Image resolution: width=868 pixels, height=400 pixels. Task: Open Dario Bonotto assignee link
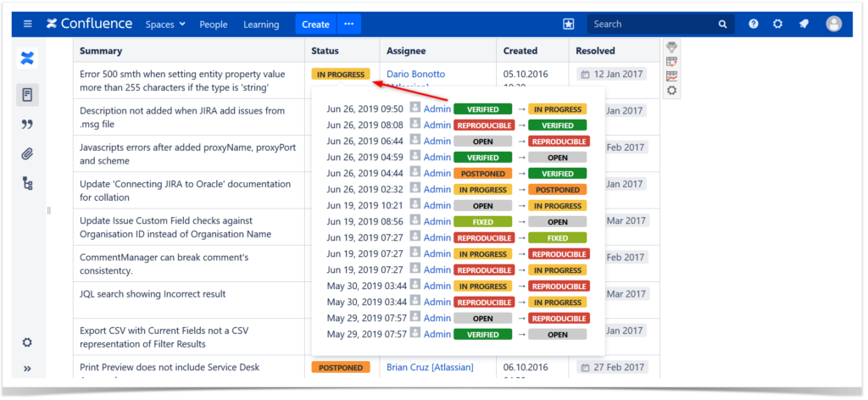[x=415, y=74]
